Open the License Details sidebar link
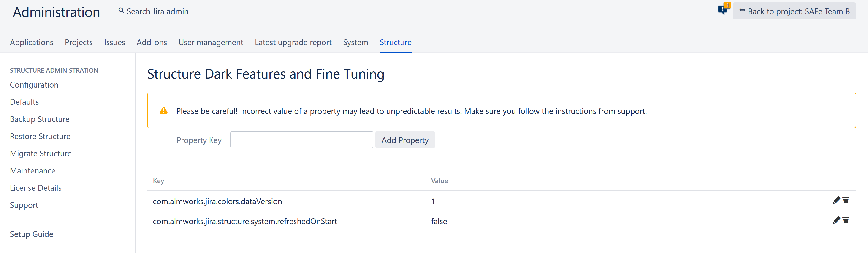The image size is (868, 253). pos(36,188)
